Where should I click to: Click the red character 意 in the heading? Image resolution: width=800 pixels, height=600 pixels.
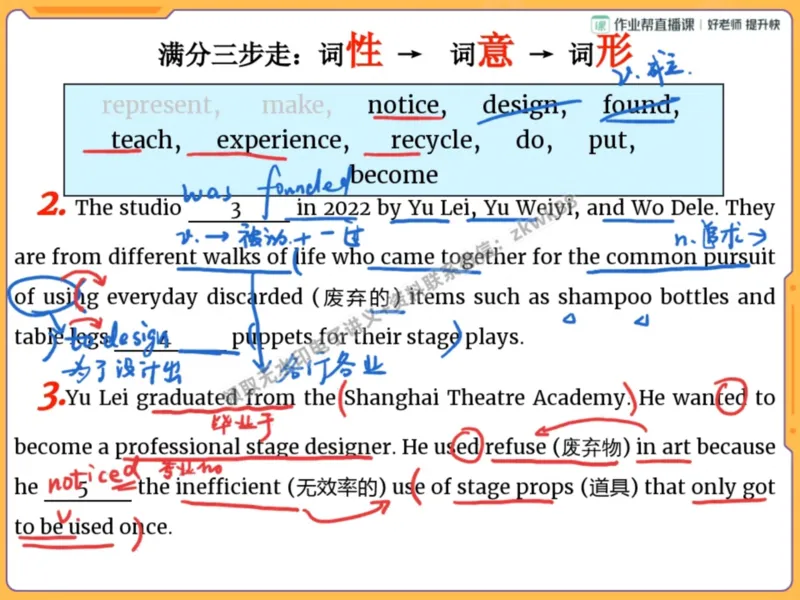495,50
